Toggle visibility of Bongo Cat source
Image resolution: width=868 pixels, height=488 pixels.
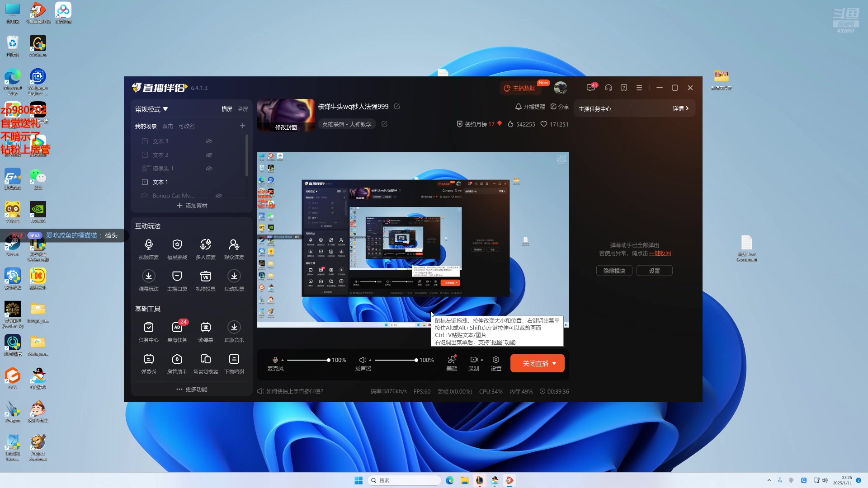(218, 196)
